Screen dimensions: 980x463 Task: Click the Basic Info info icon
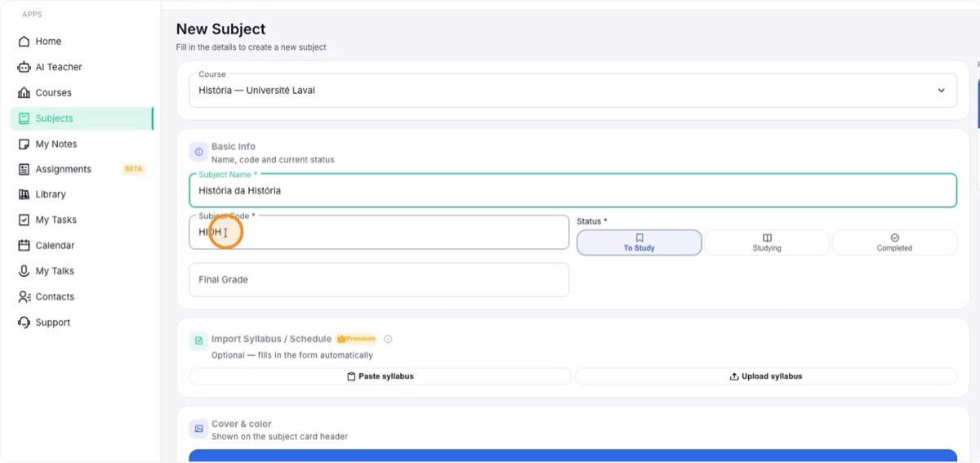coord(198,152)
